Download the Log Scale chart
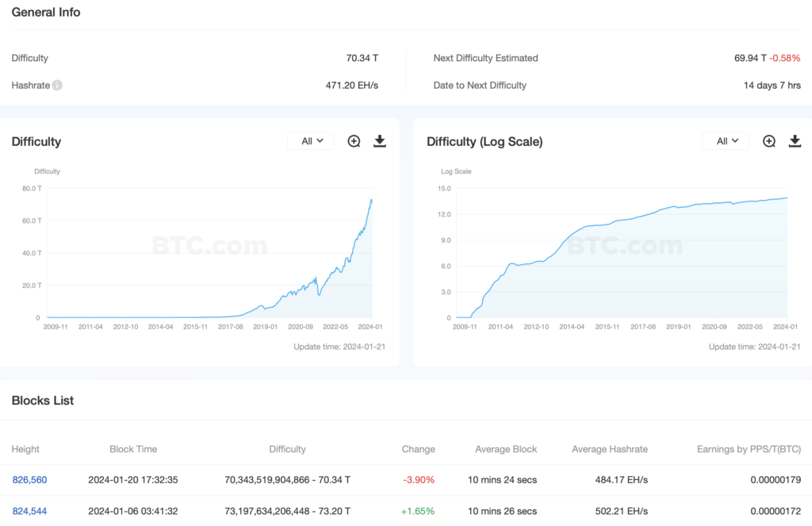Screen dimensions: 812x526 (795, 141)
